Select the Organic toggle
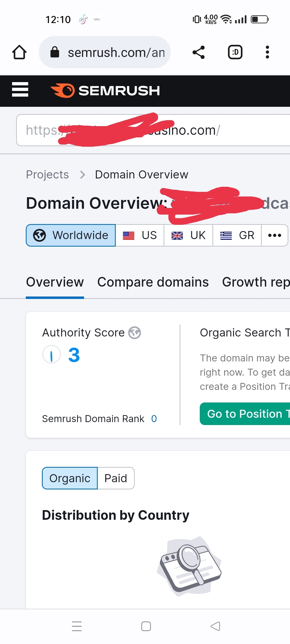Viewport: 290px width, 644px height. pos(70,478)
